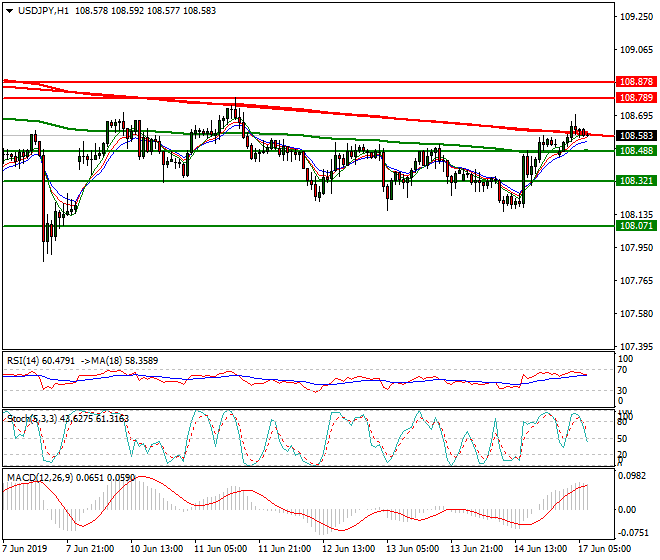Click the 7 Jun 21:00 time axis label
This screenshot has height=560, width=660.
[x=90, y=549]
